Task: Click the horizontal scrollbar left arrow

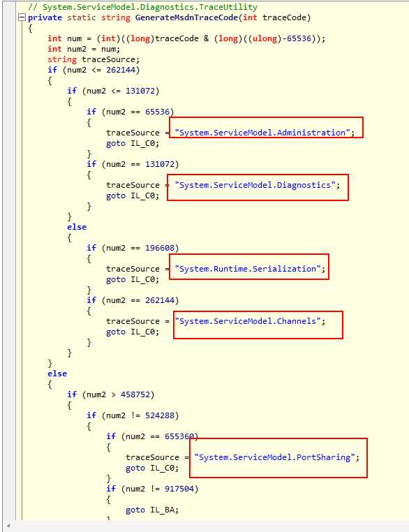Action: tap(8, 526)
